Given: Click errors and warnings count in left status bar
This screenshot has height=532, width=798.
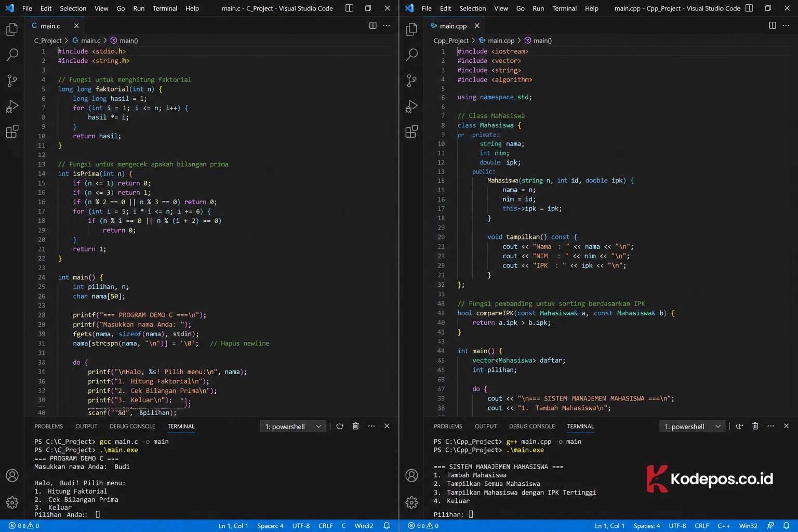Looking at the screenshot, I should tap(24, 526).
